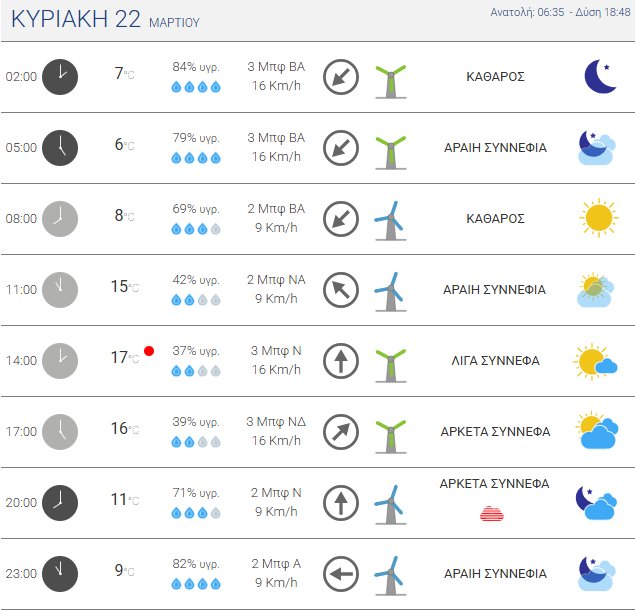Click the 17°C temperature at 14:00

(124, 358)
